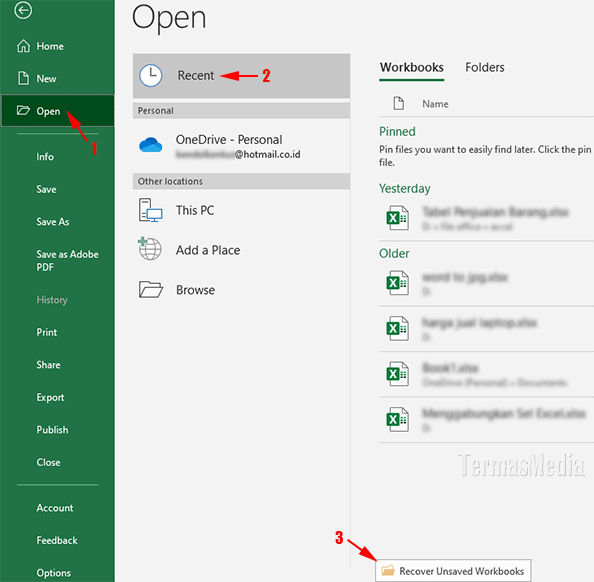Click the Browse folder icon
594x582 pixels.
[x=151, y=290]
